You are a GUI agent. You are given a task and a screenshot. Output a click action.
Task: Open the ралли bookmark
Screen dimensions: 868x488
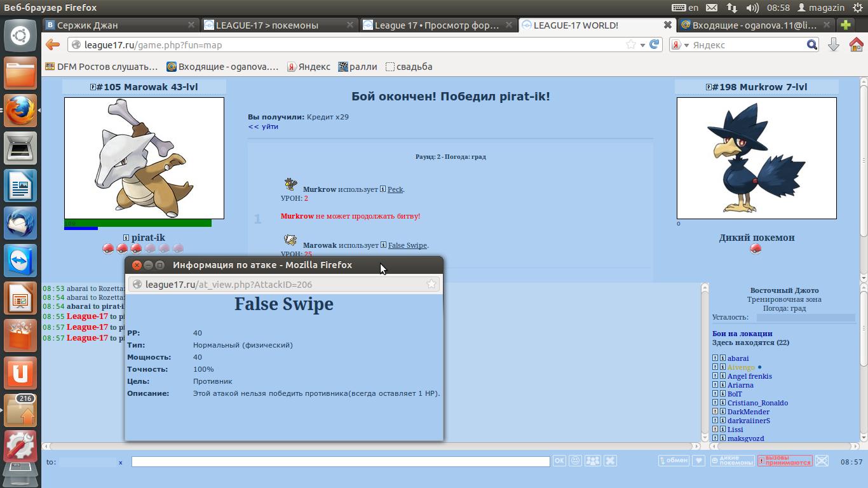pos(358,66)
